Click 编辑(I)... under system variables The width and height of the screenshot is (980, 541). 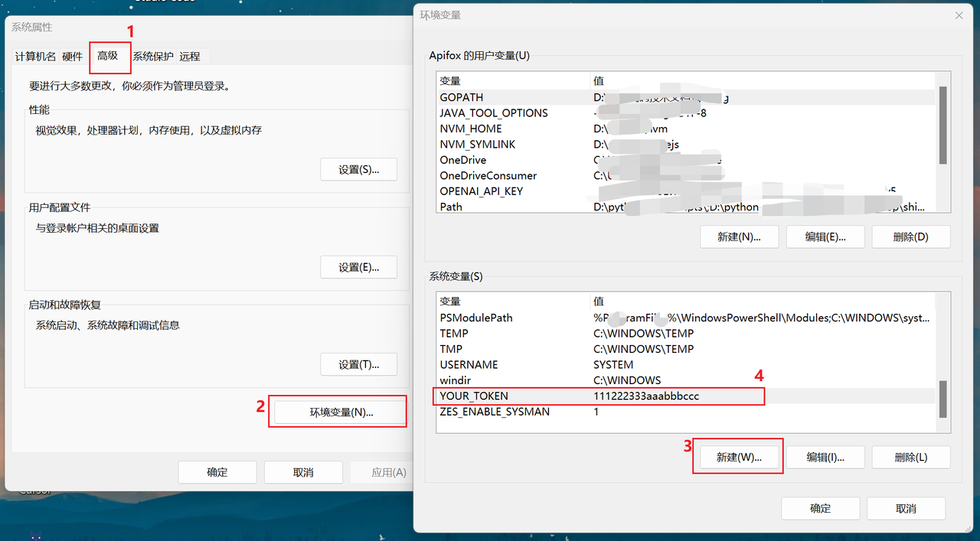[825, 457]
